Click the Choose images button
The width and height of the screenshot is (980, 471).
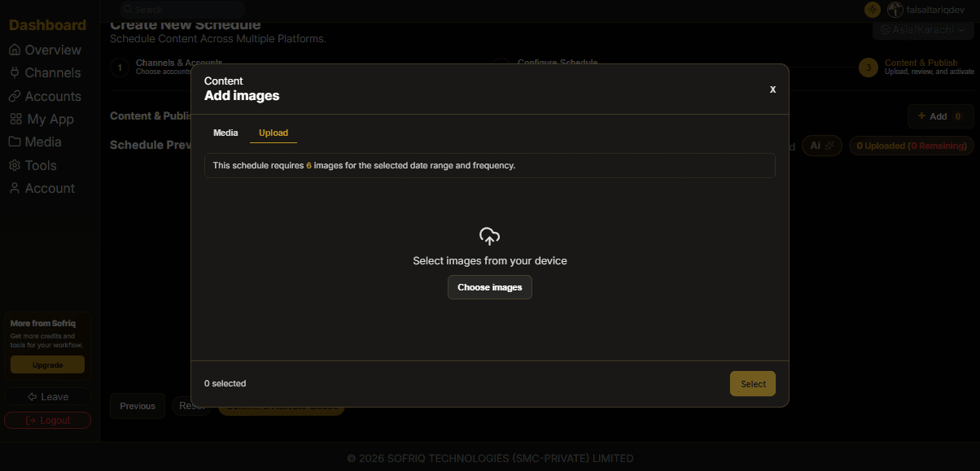click(490, 287)
